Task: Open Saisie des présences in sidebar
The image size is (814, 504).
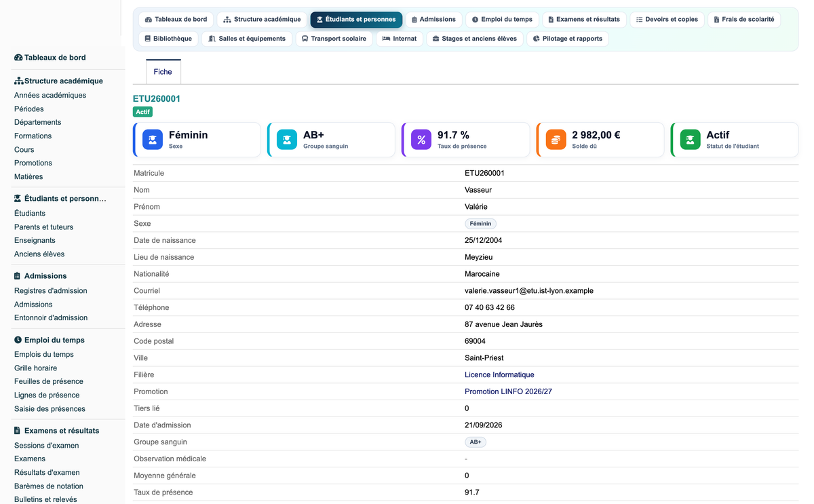Action: 50,409
